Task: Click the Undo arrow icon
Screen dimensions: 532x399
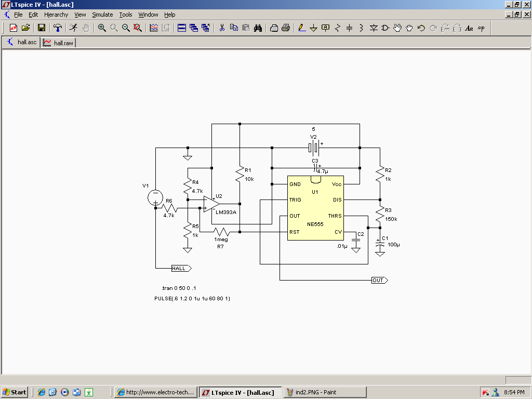Action: (421, 28)
